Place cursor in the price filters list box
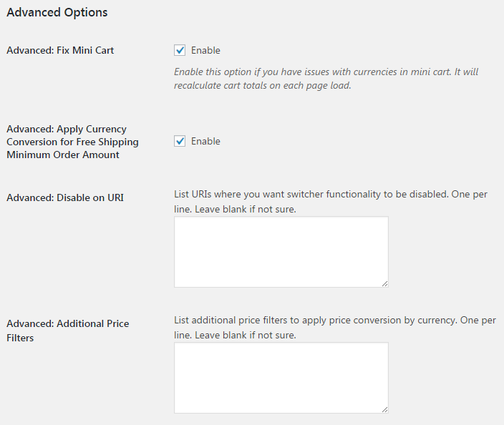The height and width of the screenshot is (425, 504). click(x=281, y=378)
